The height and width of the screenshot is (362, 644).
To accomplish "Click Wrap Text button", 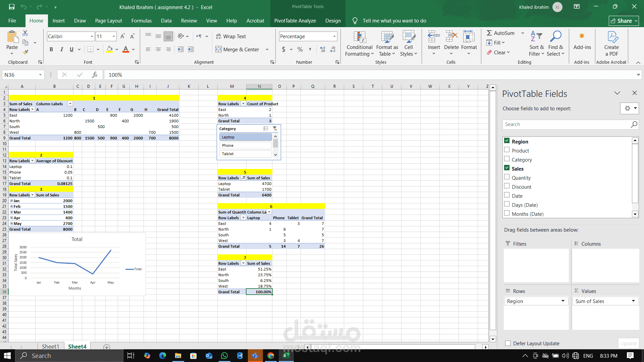I will (231, 36).
